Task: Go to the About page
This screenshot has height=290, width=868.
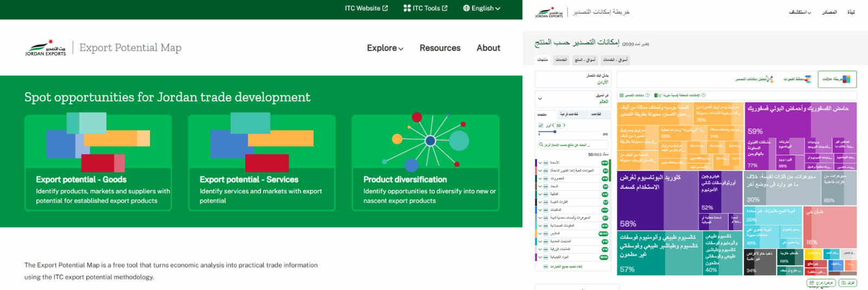Action: point(488,48)
